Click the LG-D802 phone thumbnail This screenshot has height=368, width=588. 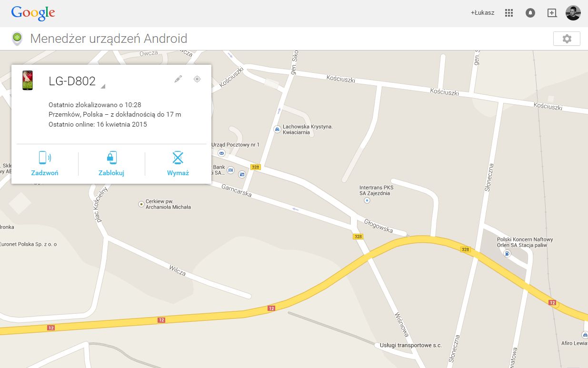28,80
